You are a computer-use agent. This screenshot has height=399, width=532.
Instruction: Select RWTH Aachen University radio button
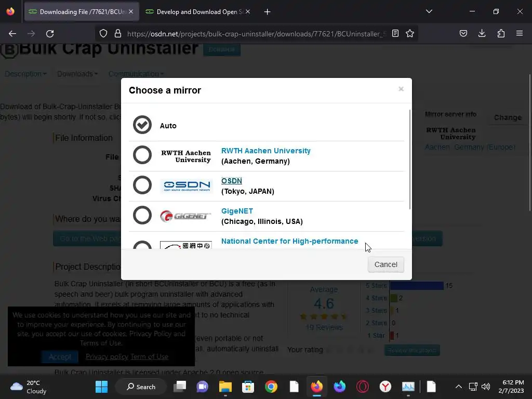142,155
